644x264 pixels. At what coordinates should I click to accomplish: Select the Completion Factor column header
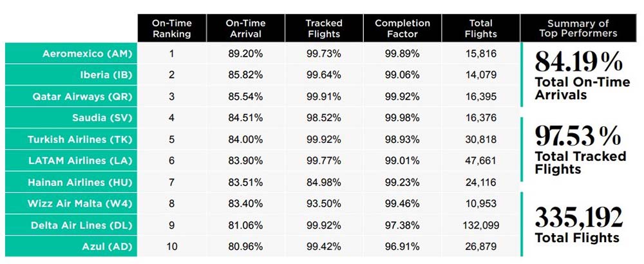(x=402, y=28)
